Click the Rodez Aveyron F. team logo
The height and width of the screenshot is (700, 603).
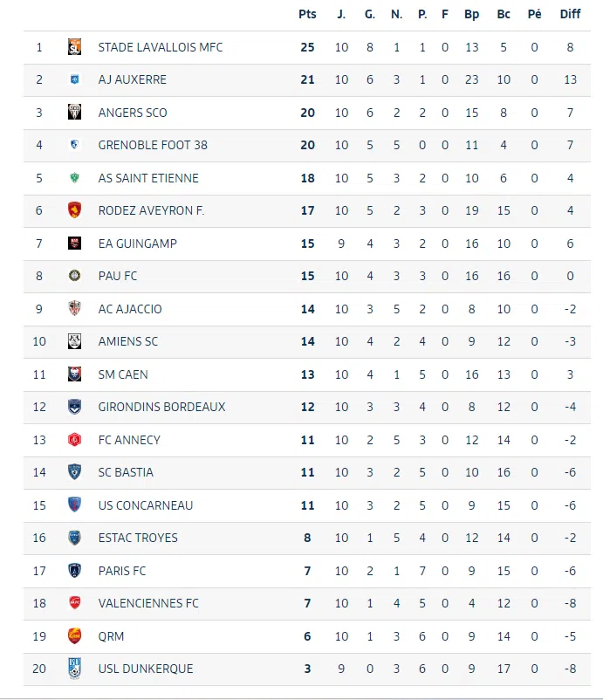[75, 210]
